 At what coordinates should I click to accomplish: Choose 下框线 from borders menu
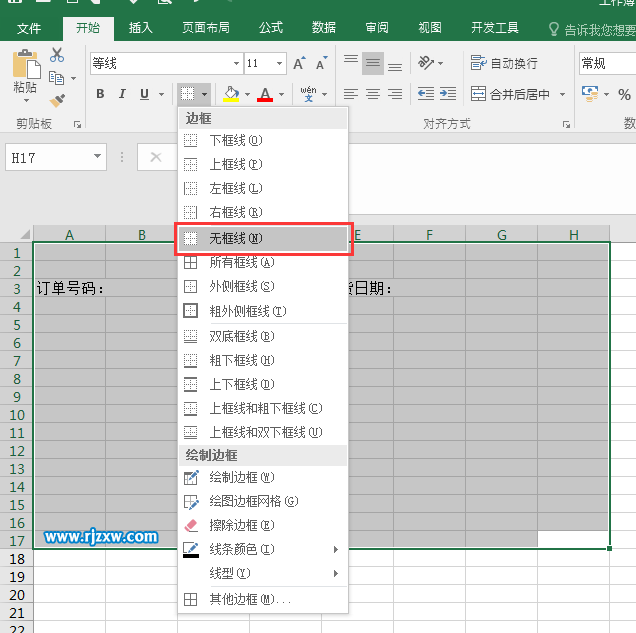tap(263, 141)
